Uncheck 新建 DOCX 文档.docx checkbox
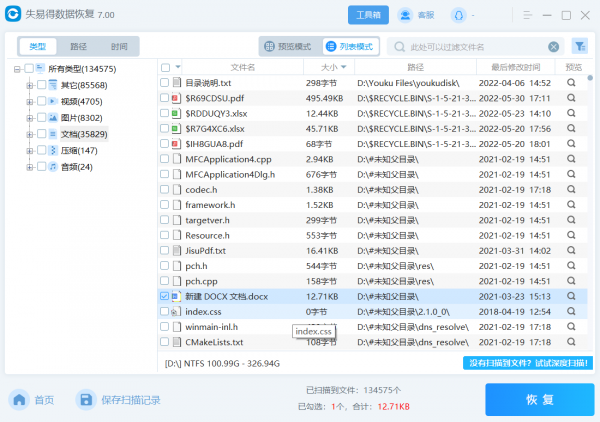This screenshot has width=600, height=422. pos(165,297)
